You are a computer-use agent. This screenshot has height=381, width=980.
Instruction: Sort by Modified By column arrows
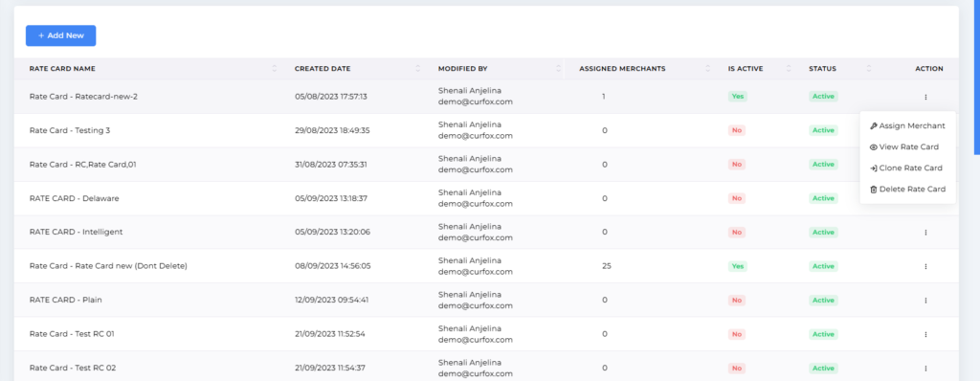558,69
